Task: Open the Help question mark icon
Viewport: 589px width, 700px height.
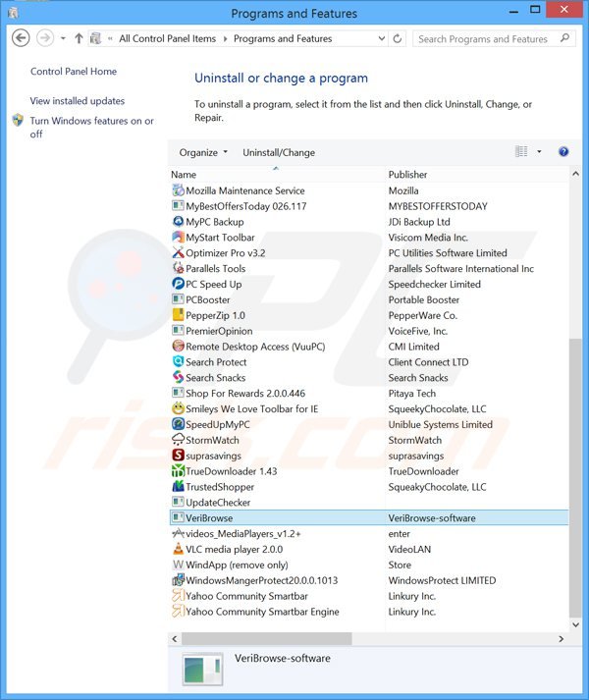Action: tap(563, 152)
